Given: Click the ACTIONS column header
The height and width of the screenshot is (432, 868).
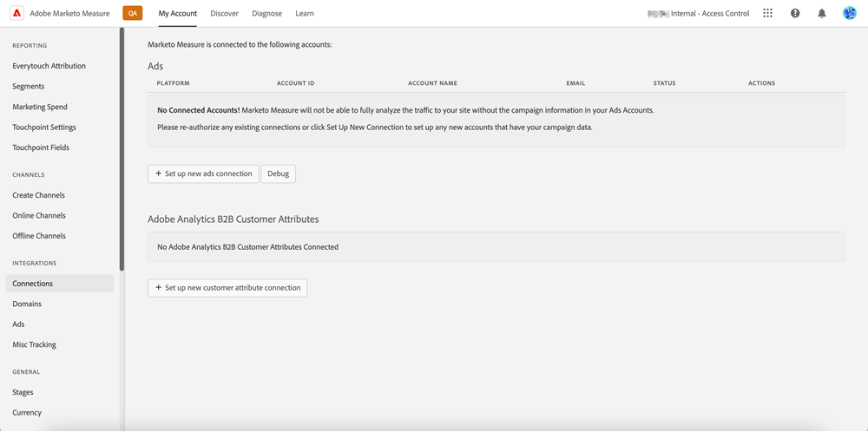Looking at the screenshot, I should tap(762, 83).
